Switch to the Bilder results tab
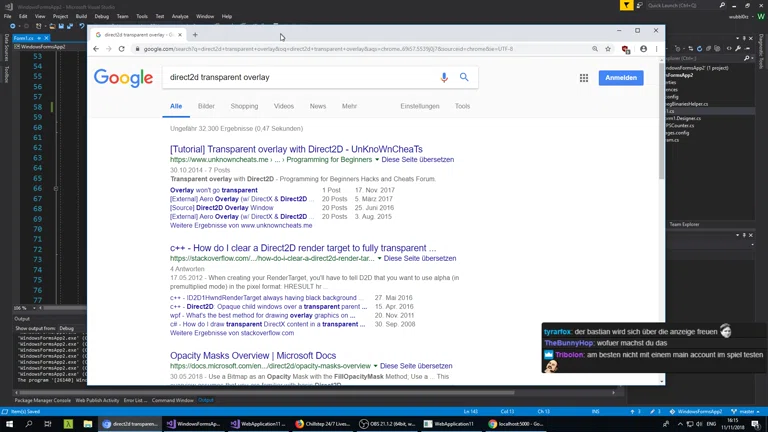Viewport: 768px width, 432px height. (x=206, y=106)
